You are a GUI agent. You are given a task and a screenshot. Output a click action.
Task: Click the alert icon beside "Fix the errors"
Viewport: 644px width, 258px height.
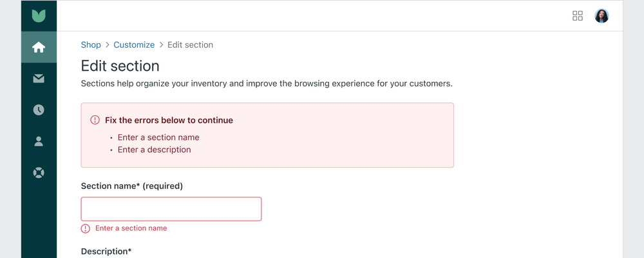pos(95,121)
